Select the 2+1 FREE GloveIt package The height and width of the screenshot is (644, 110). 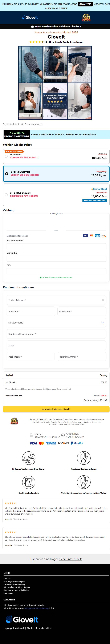56,173
